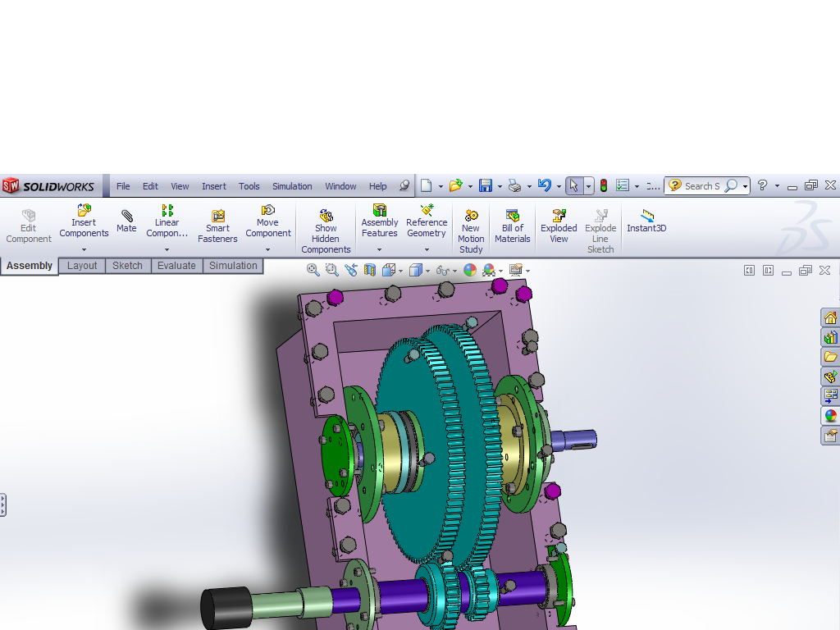Viewport: 840px width, 630px height.
Task: Open Smart Fasteners tool
Action: point(217,226)
